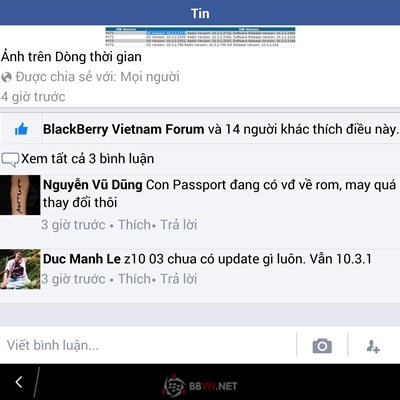Tap the back arrow in bottom bar
The width and height of the screenshot is (400, 400).
tap(19, 382)
